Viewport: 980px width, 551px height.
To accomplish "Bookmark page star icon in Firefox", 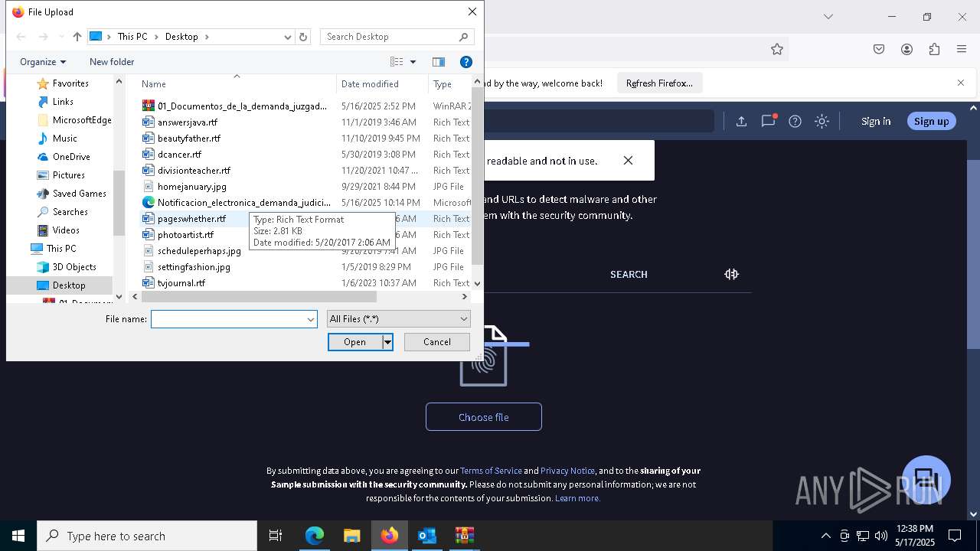I will tap(777, 49).
